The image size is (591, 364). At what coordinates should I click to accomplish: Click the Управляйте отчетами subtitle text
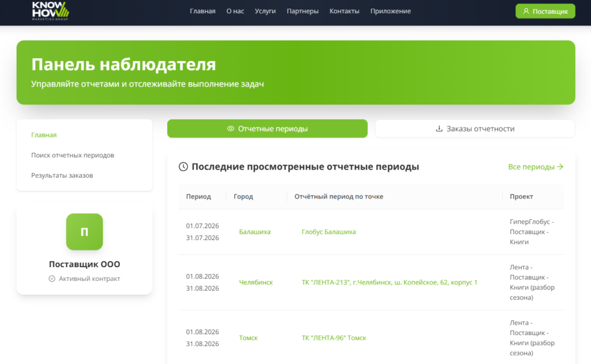[x=147, y=84]
